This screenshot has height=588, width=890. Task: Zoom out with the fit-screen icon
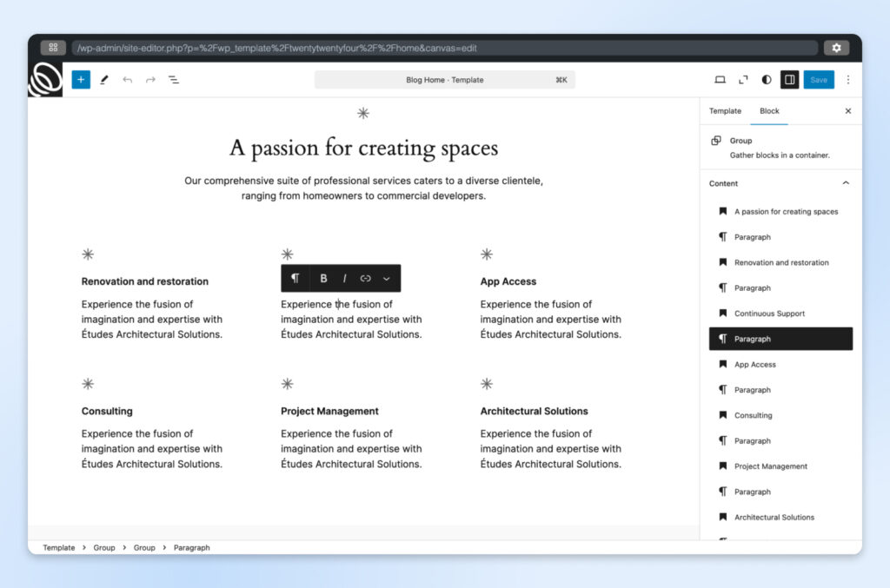click(x=742, y=79)
